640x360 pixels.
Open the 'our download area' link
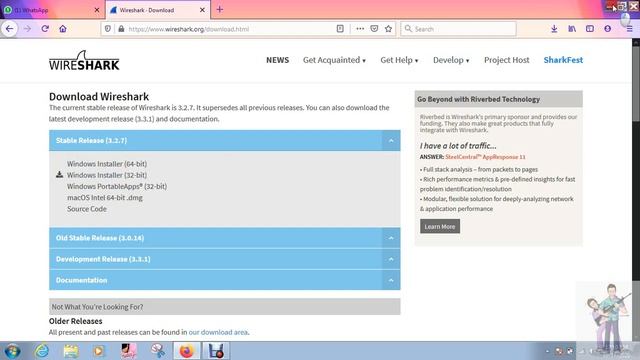(218, 332)
